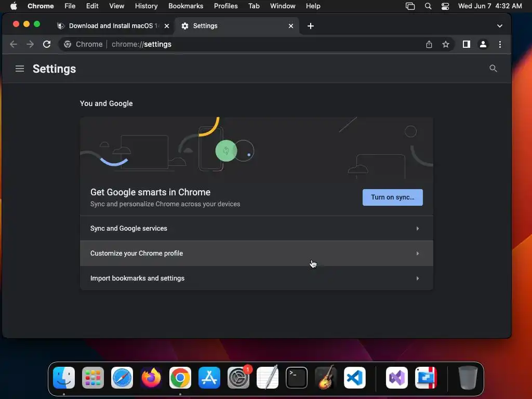Open the View menu

pos(117,6)
